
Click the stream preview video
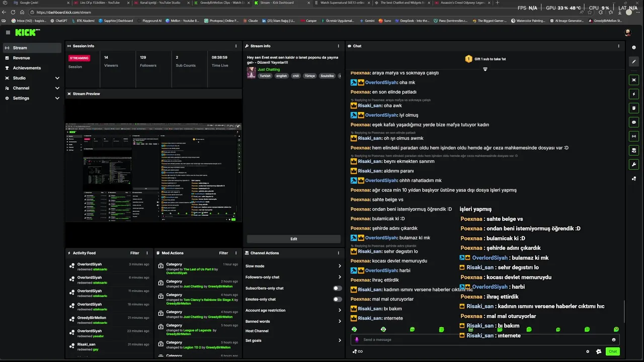(x=153, y=172)
